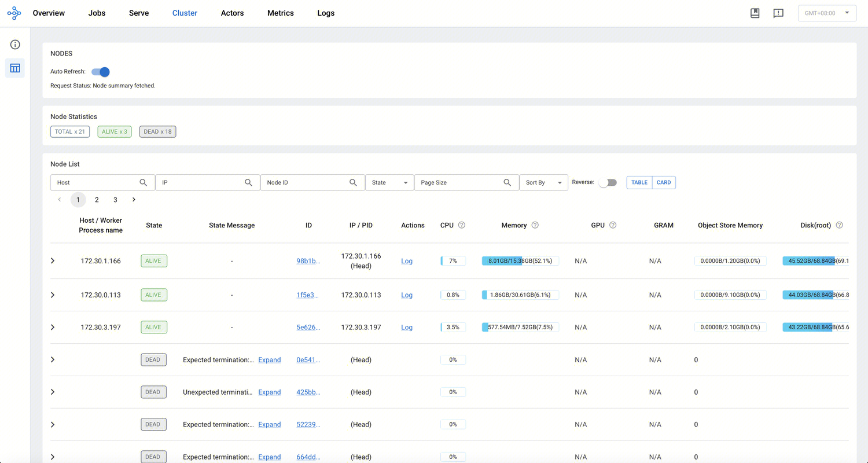Click the DEAD x 18 chip
The width and height of the screenshot is (868, 463).
point(157,131)
